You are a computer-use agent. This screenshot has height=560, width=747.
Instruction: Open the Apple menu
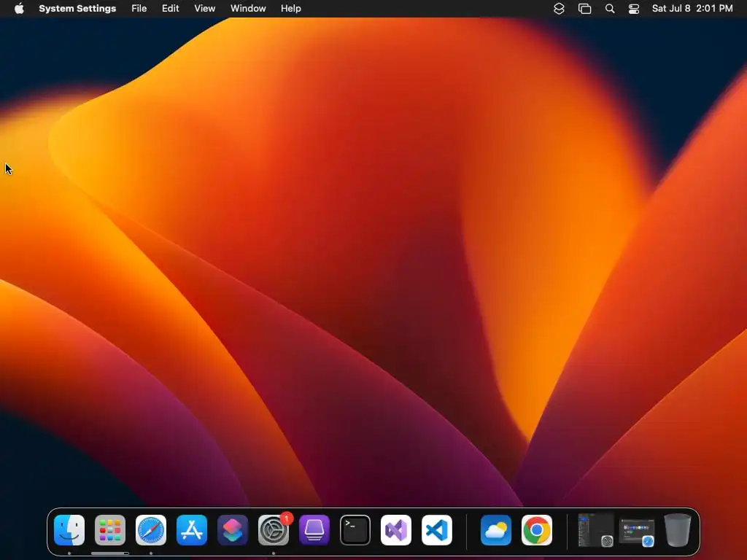tap(19, 9)
